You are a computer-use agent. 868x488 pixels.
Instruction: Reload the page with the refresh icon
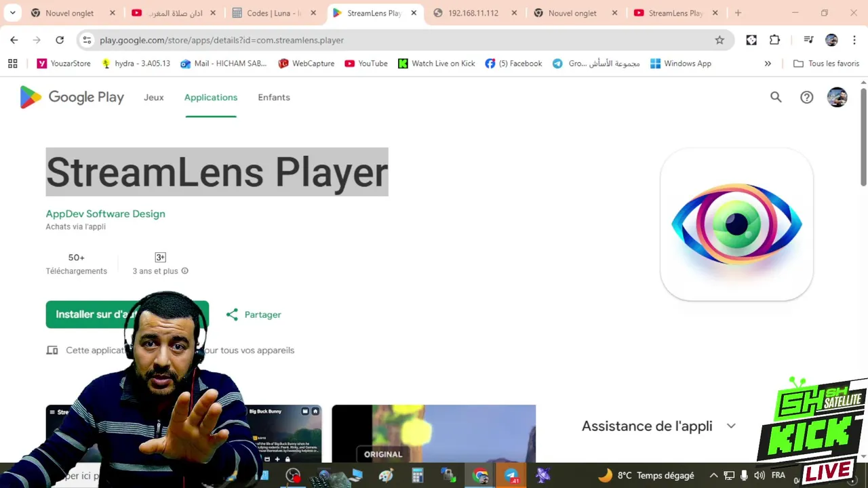coord(60,40)
